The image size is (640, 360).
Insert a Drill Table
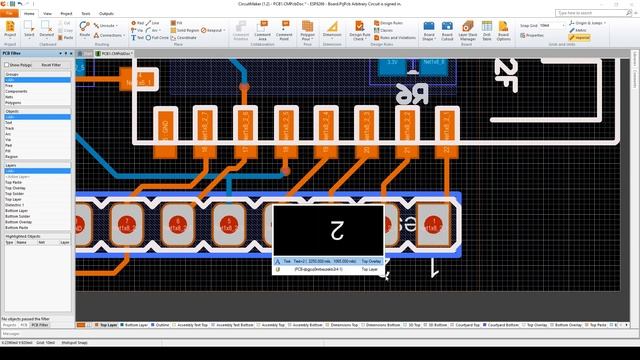pyautogui.click(x=487, y=30)
